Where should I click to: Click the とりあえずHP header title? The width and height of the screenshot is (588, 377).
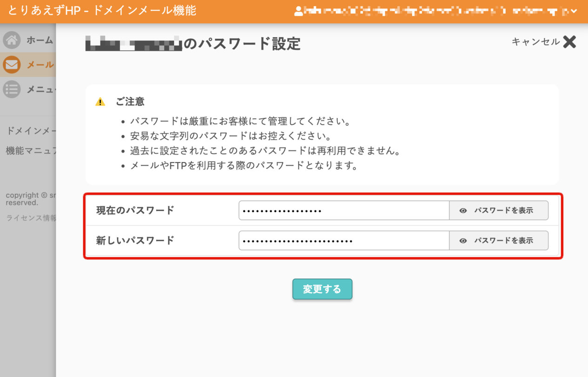102,11
